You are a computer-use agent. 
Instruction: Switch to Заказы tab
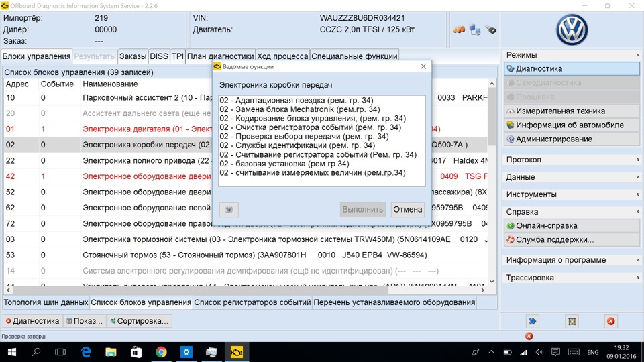(x=133, y=56)
